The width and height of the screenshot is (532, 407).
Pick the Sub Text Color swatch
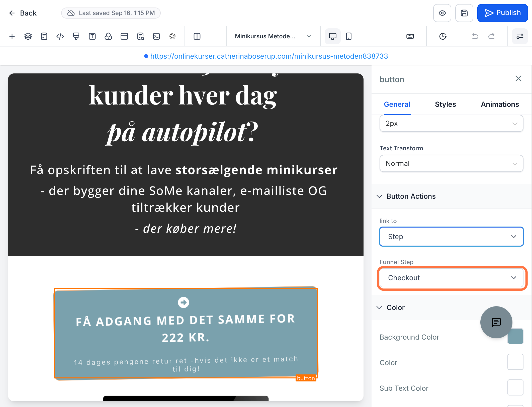(x=515, y=388)
